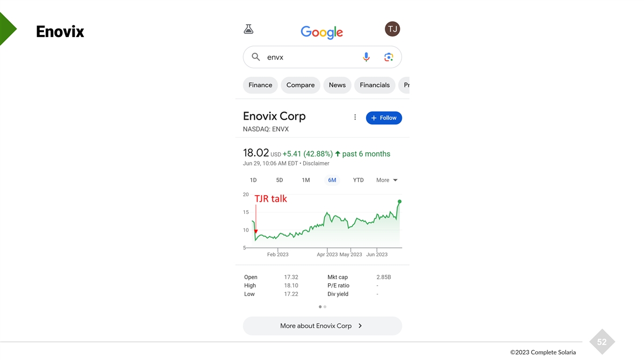Viewport: 644px width, 362px height.
Task: Select the 1D time range
Action: coord(253,180)
